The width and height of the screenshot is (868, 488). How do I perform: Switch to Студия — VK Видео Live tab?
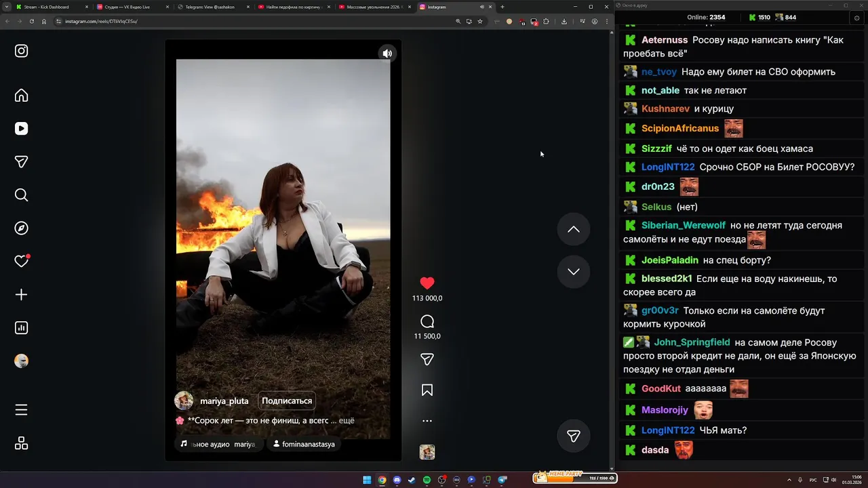click(133, 7)
